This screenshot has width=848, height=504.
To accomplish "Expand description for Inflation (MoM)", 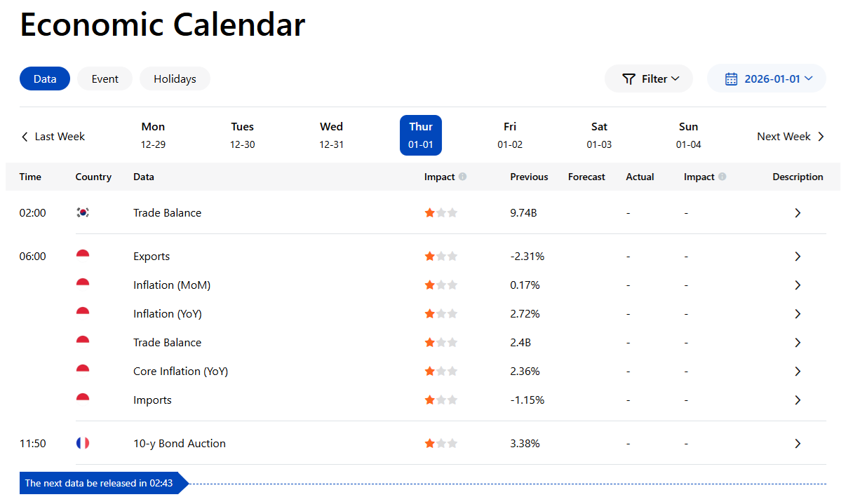I will click(797, 285).
